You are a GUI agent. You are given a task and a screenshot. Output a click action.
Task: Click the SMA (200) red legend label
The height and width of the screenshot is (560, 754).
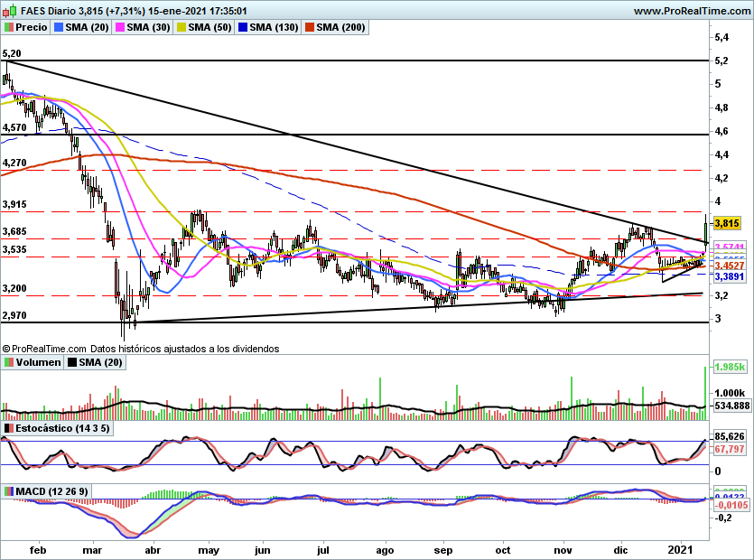(x=340, y=27)
